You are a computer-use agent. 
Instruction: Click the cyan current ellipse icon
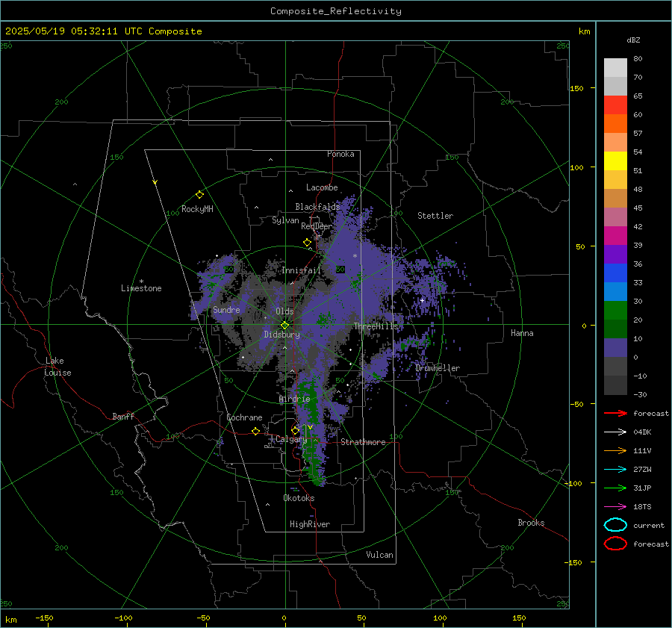[x=615, y=525]
